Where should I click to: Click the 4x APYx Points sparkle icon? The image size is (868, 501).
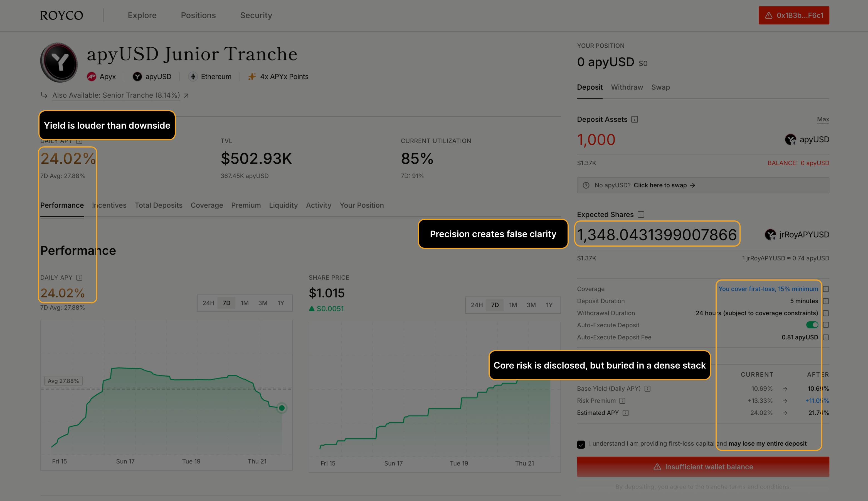(252, 76)
